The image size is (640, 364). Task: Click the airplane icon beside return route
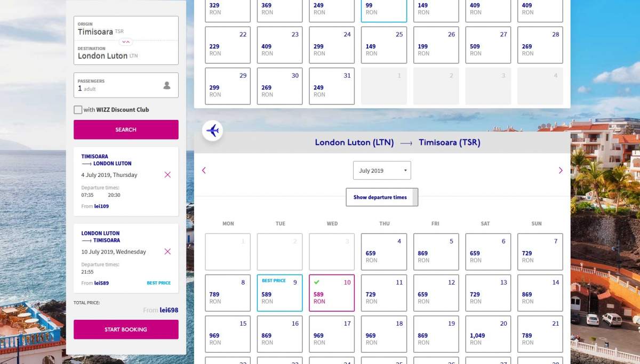tap(212, 130)
